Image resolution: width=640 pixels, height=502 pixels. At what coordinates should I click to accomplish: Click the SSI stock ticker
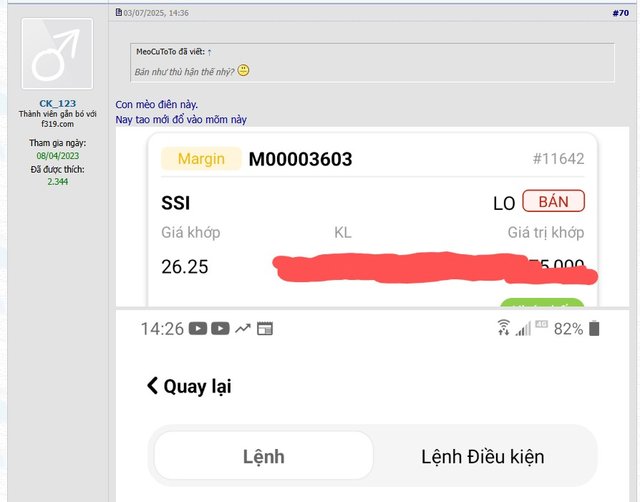(x=176, y=203)
